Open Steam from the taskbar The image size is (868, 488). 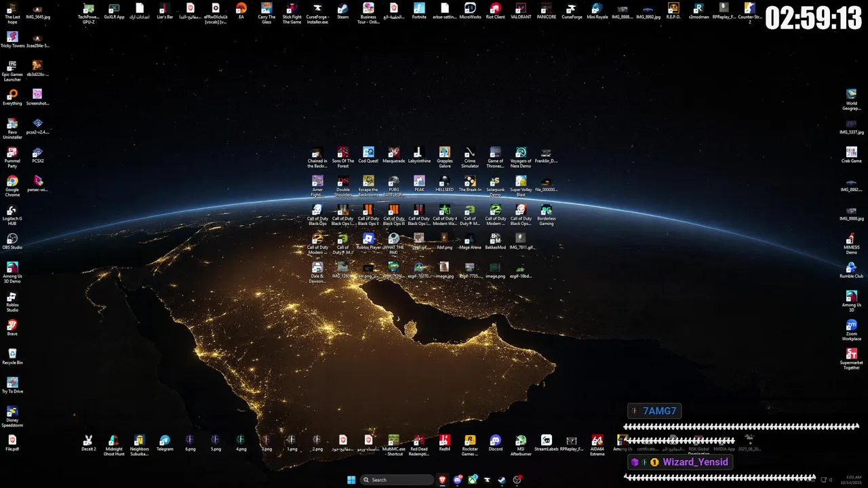pos(502,480)
